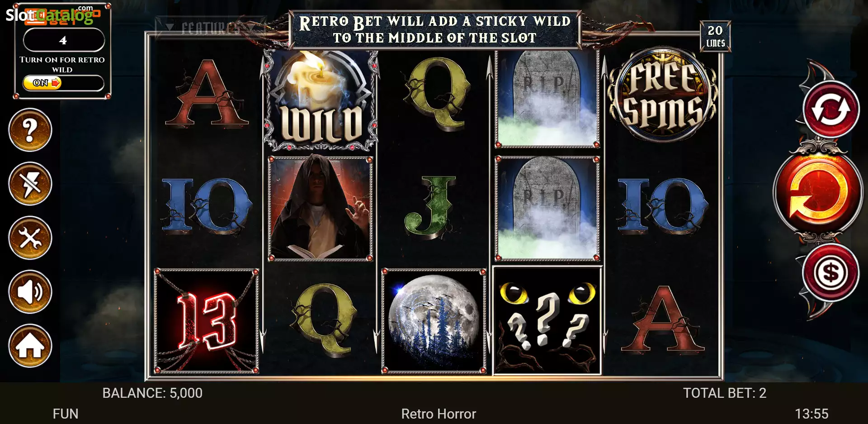Click the hooded figure symbol
Image resolution: width=868 pixels, height=424 pixels.
321,209
